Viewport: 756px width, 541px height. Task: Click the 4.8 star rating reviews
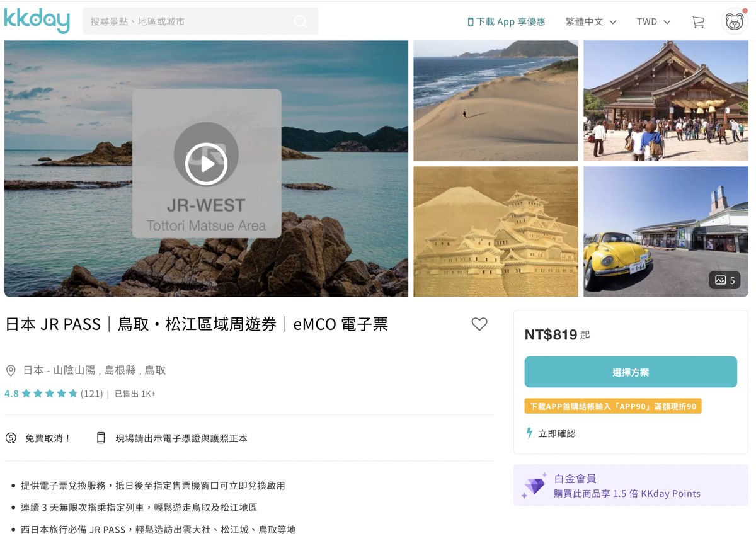[x=53, y=394]
